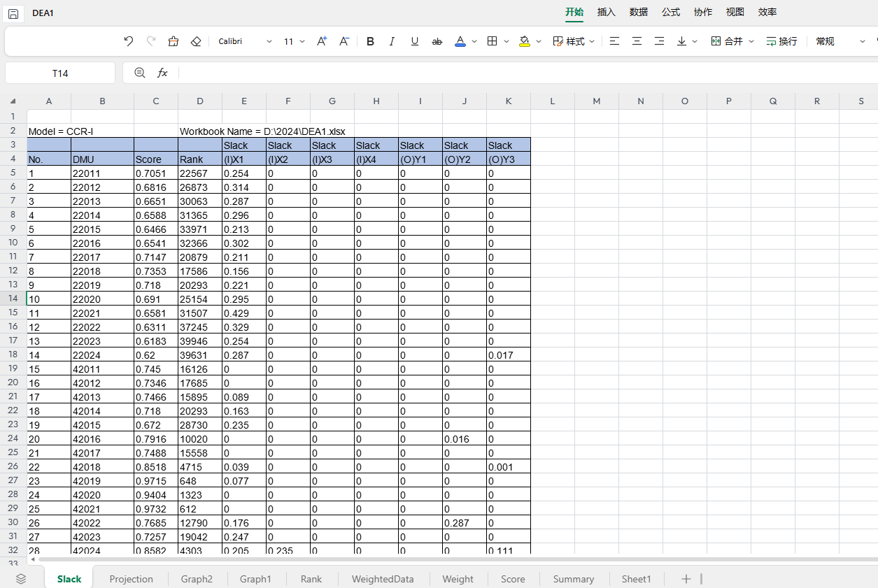Click the 换行 wrap text button
This screenshot has height=588, width=878.
click(x=781, y=41)
